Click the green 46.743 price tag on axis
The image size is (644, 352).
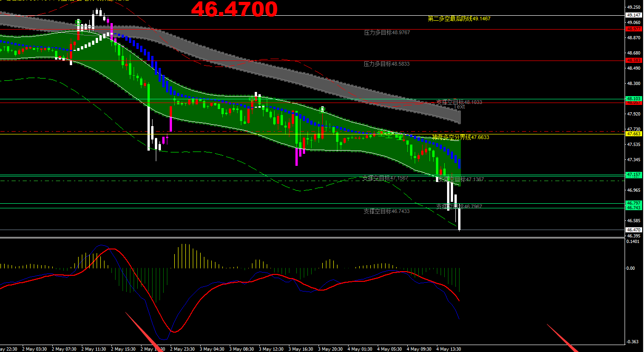coord(633,208)
